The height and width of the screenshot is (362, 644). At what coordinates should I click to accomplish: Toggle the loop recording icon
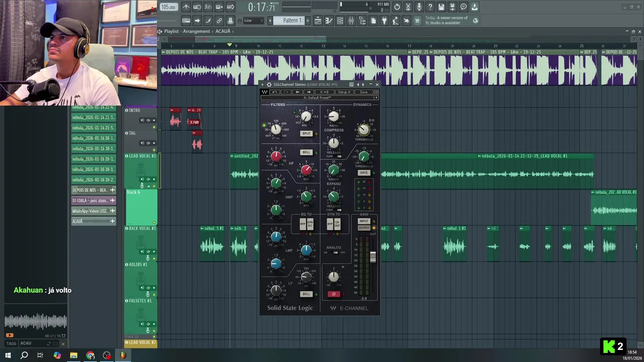[230, 7]
